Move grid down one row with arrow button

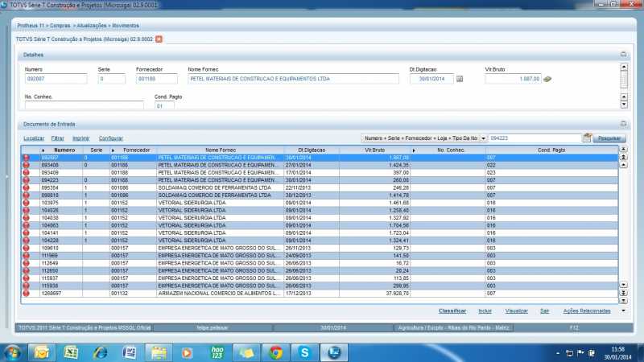tap(623, 285)
